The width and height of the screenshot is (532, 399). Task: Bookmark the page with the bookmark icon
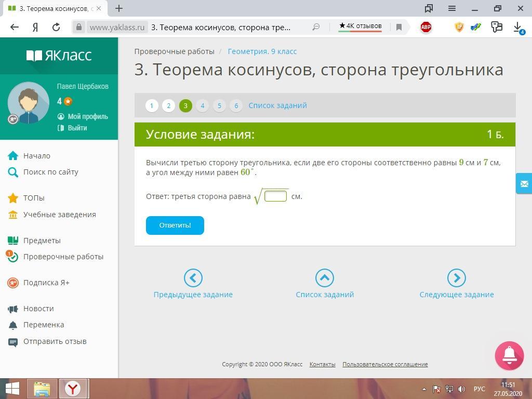click(x=399, y=27)
